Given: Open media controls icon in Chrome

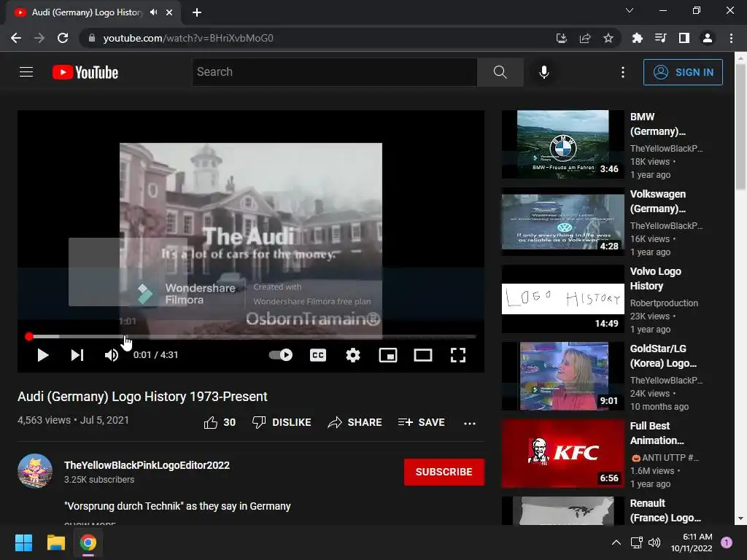Looking at the screenshot, I should pyautogui.click(x=660, y=38).
